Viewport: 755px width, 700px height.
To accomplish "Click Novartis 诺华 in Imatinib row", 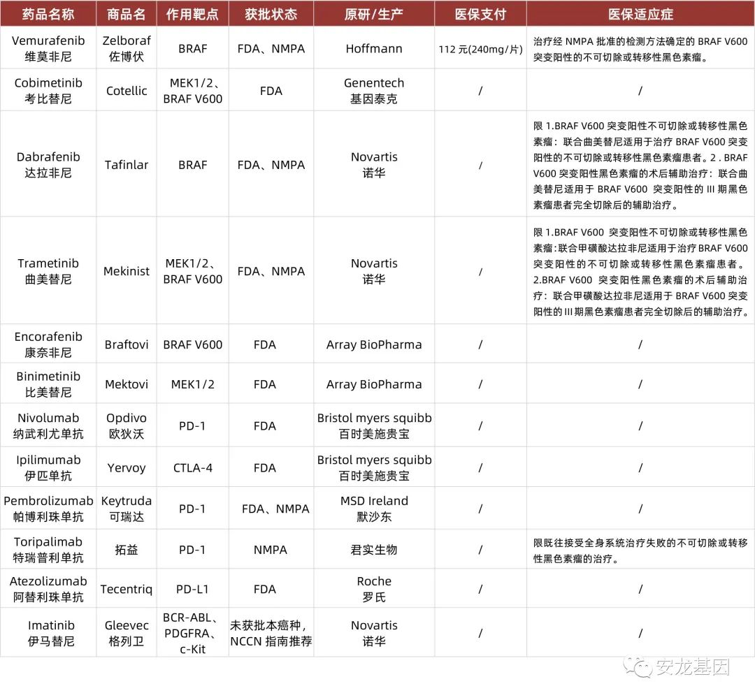I will pyautogui.click(x=374, y=633).
